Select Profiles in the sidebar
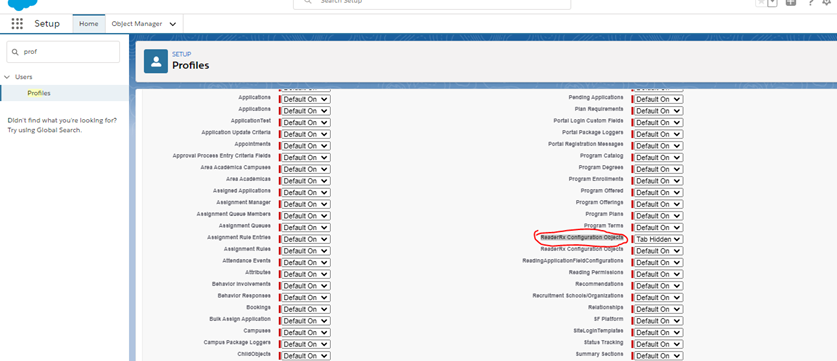837x361 pixels. 39,93
